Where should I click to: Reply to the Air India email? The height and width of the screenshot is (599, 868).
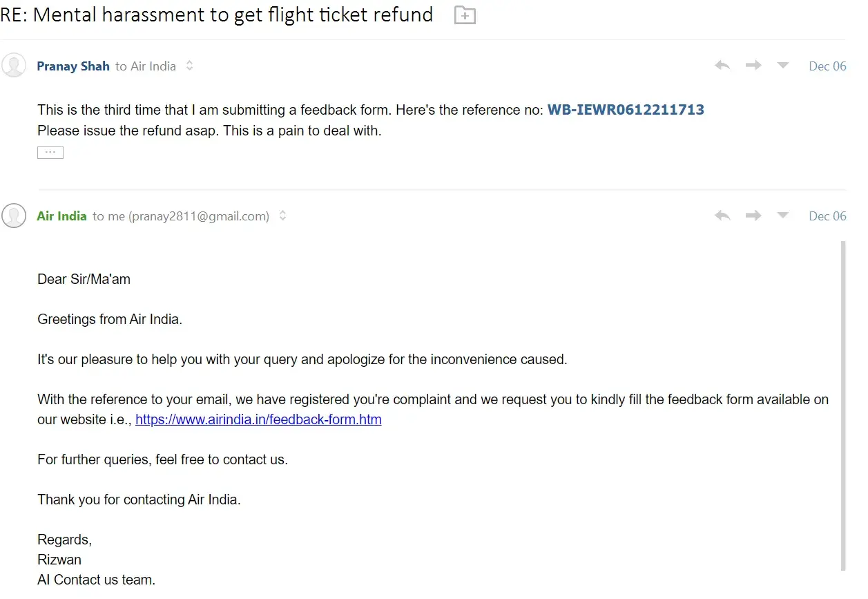(x=722, y=216)
